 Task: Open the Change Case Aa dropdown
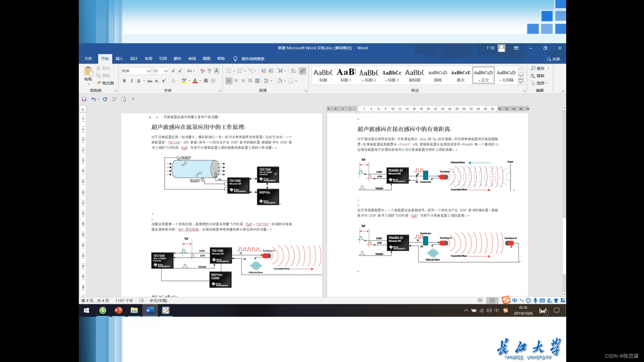click(x=191, y=71)
